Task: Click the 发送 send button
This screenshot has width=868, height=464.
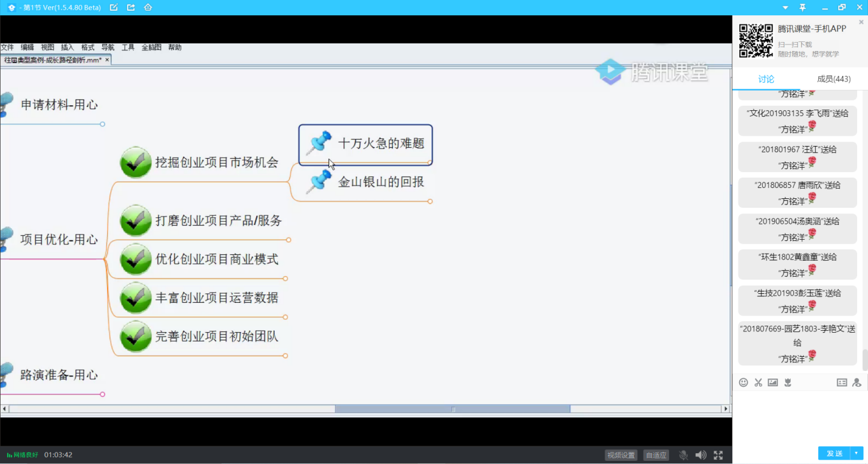Action: point(834,453)
